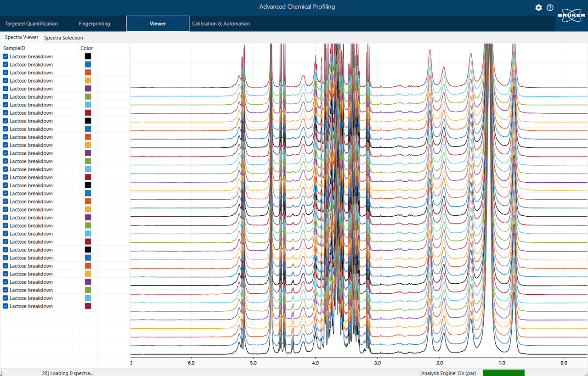Click the SampleID column header
588x376 pixels.
coord(14,48)
